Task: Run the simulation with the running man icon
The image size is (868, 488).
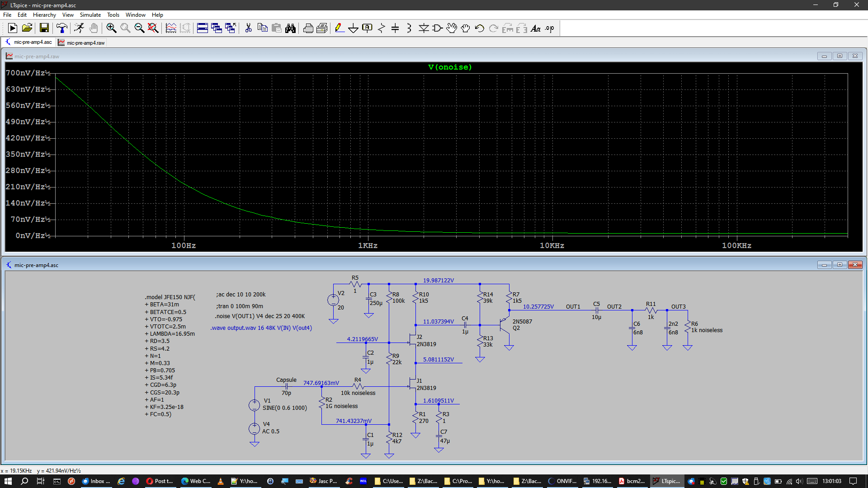Action: (x=79, y=28)
